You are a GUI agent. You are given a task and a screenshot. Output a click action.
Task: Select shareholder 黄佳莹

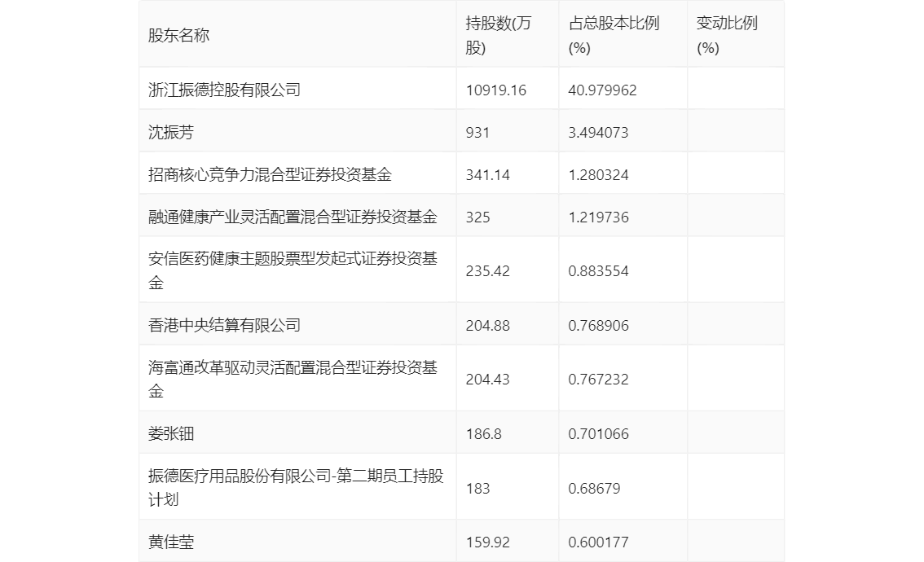171,542
